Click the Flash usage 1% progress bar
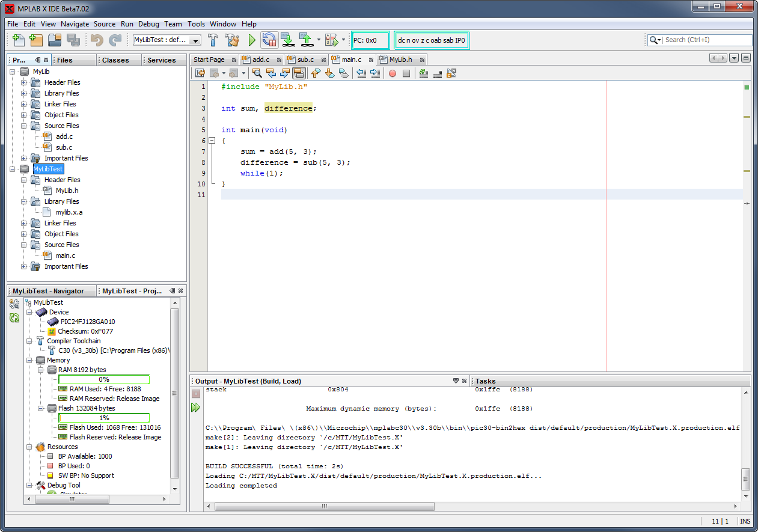 104,418
